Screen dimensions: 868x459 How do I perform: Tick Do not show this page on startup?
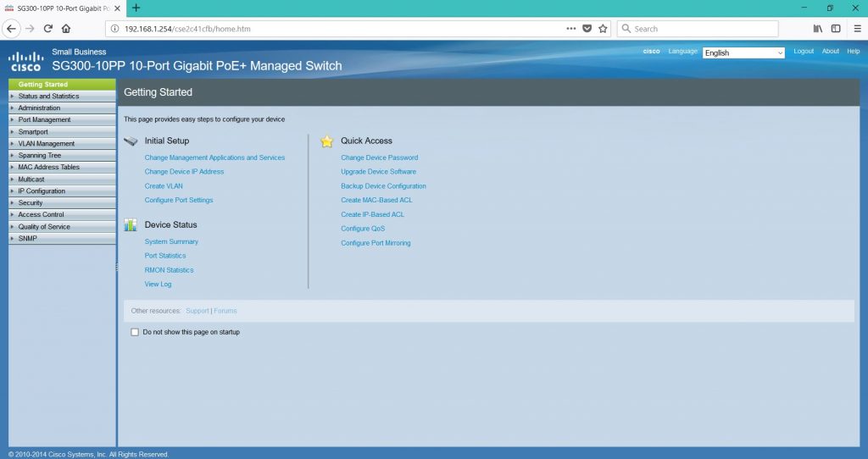(x=135, y=332)
